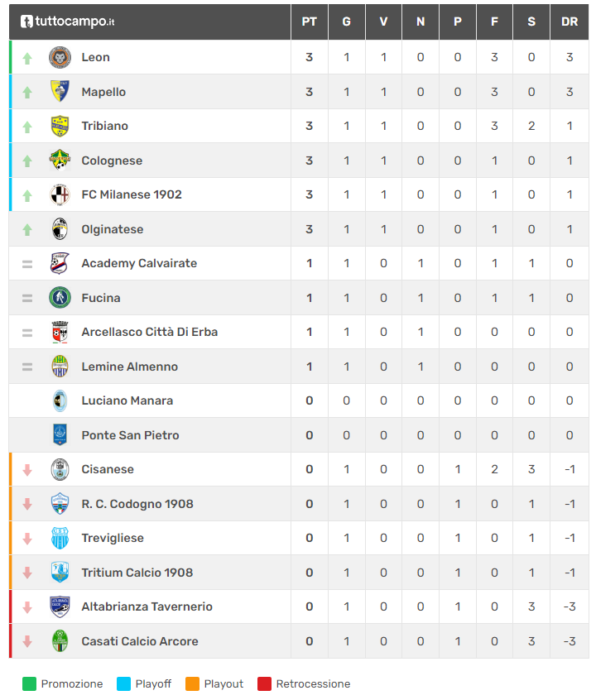Click the Casati Calcio Arcore crest
The width and height of the screenshot is (596, 700).
click(60, 641)
